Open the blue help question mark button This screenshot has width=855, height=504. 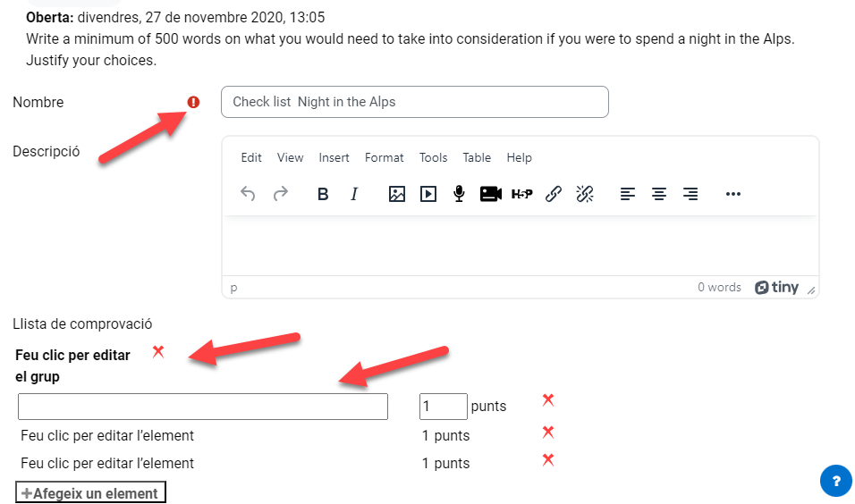(836, 480)
